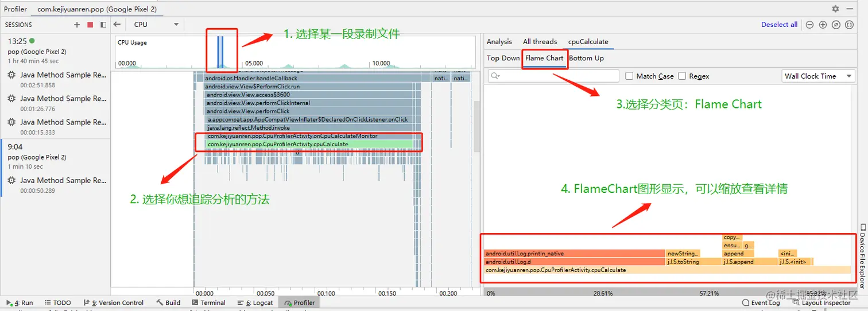868x311 pixels.
Task: Select android.view.View.access$3600 call bar
Action: 308,95
